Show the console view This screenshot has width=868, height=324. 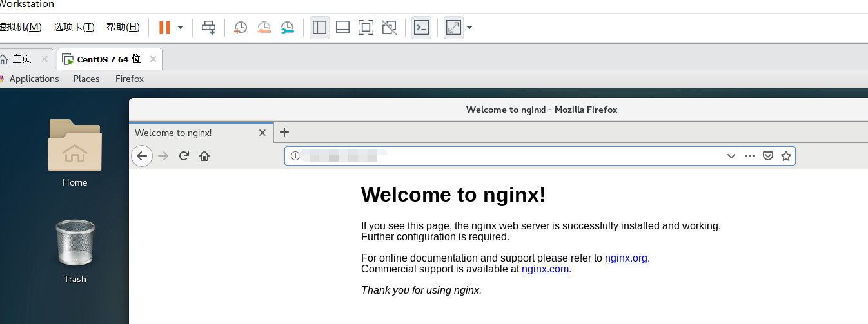[x=421, y=27]
